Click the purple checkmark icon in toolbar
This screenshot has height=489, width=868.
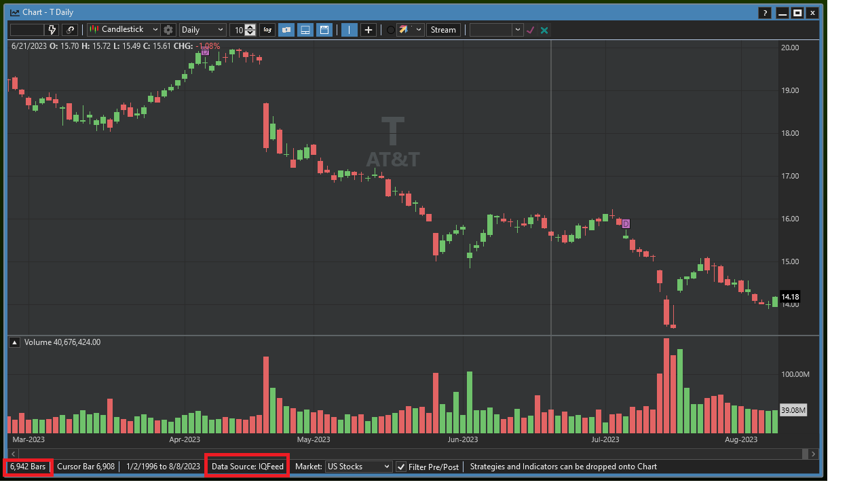(x=531, y=30)
